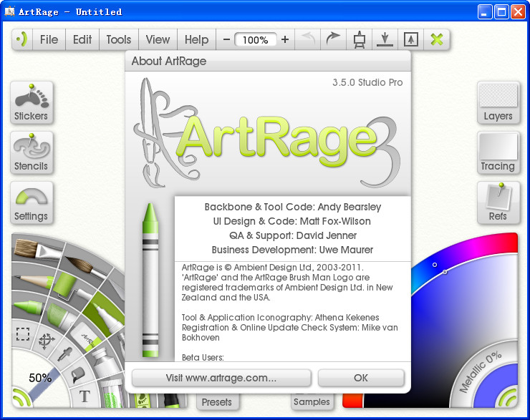
Task: Toggle the Tracing panel
Action: pyautogui.click(x=498, y=153)
